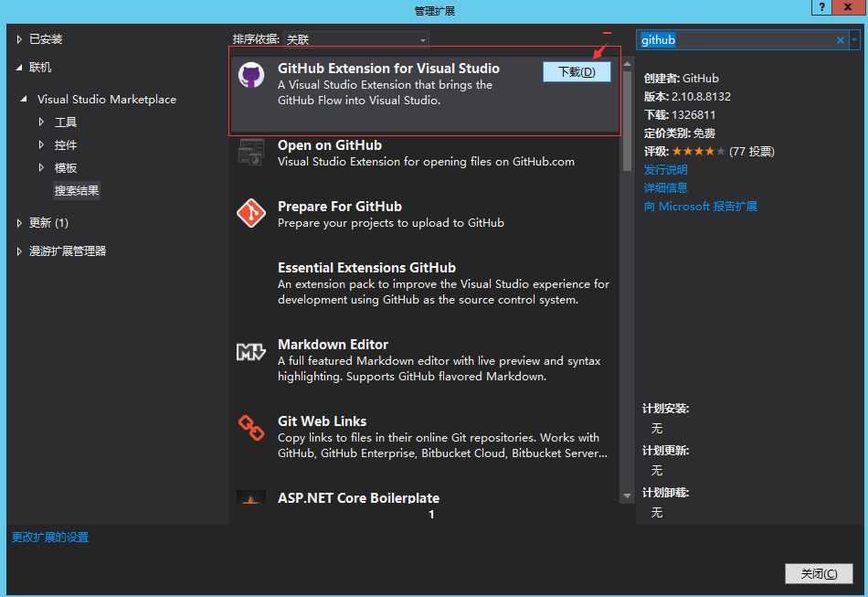868x597 pixels.
Task: Open the 详细信息 details link
Action: (665, 187)
